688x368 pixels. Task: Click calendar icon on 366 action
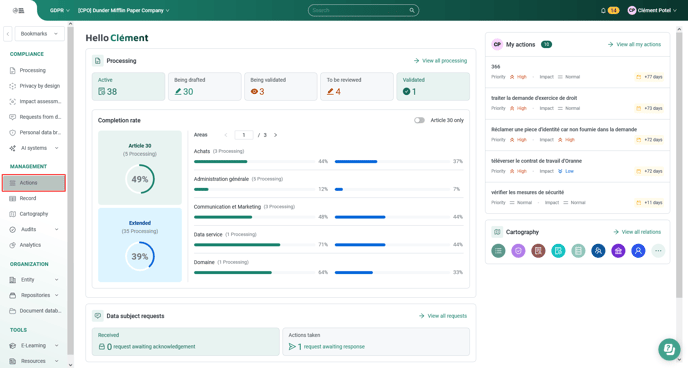638,77
